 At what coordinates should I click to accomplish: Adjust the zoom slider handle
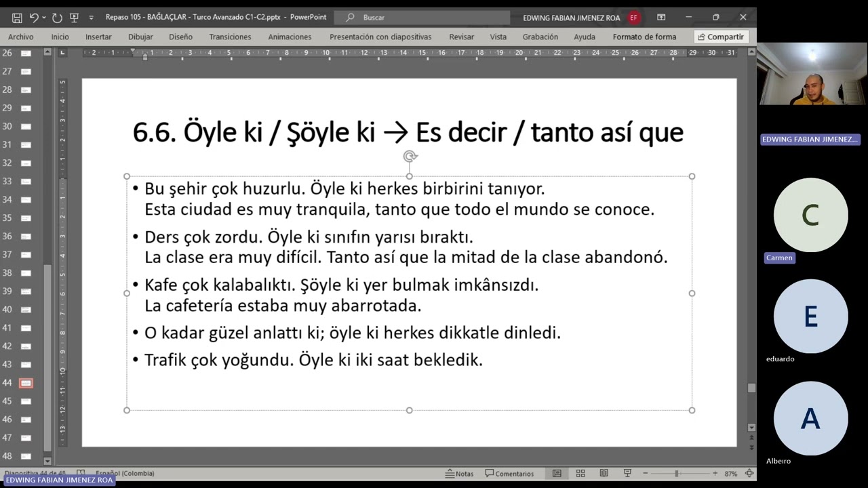click(x=676, y=473)
